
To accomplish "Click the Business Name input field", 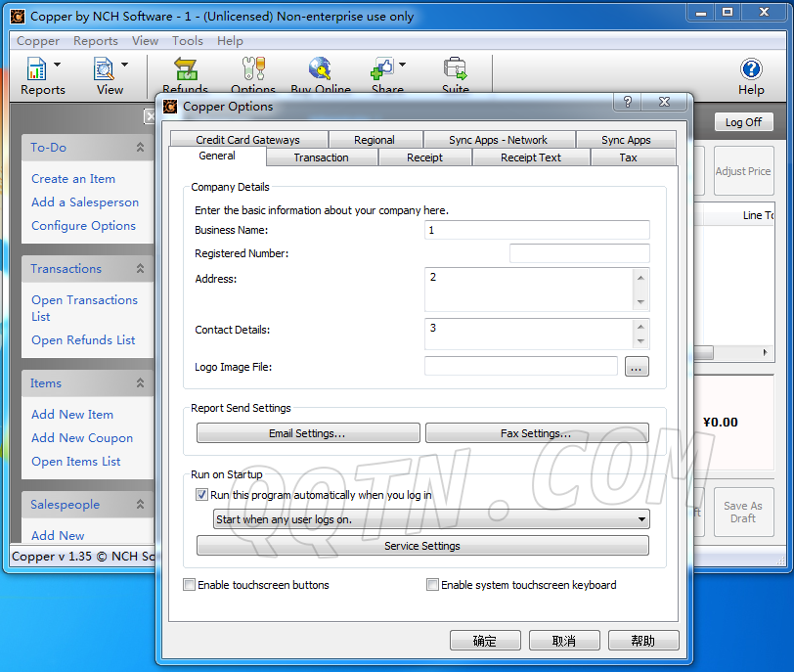I will 537,230.
